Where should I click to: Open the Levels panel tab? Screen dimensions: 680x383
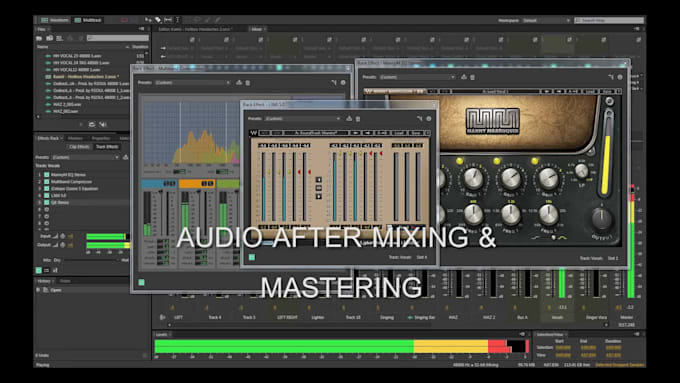point(161,334)
